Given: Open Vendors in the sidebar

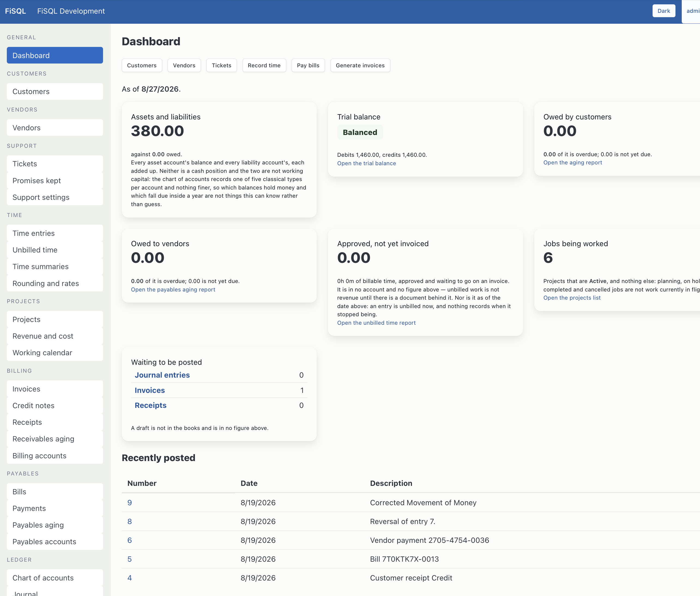Looking at the screenshot, I should click(55, 128).
